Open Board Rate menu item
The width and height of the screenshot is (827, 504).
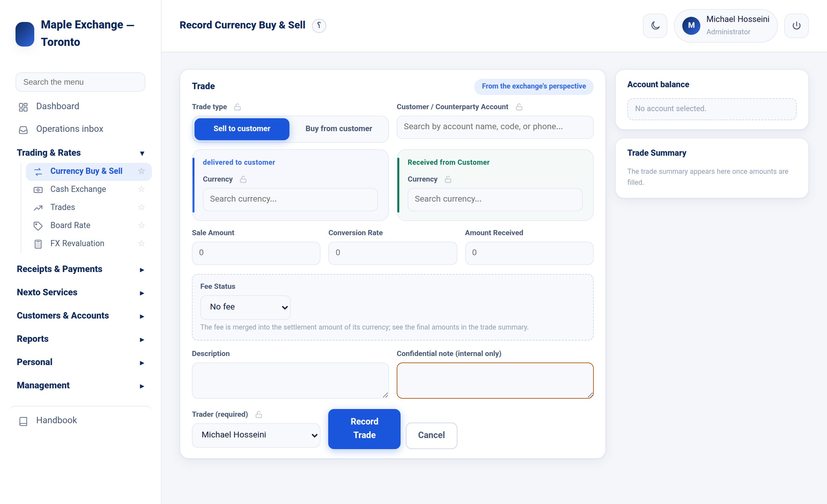[x=89, y=226]
